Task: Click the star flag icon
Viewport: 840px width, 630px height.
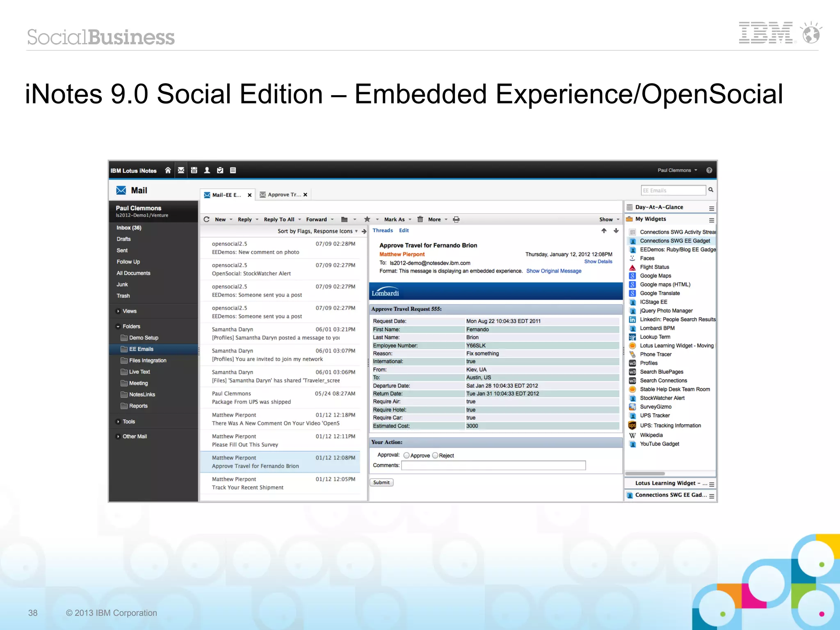Action: pyautogui.click(x=367, y=219)
